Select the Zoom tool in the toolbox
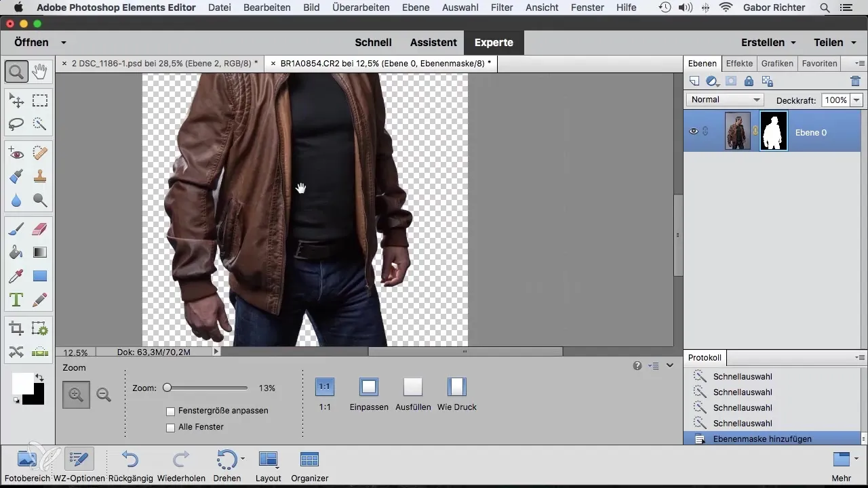The width and height of the screenshot is (868, 488). 16,71
